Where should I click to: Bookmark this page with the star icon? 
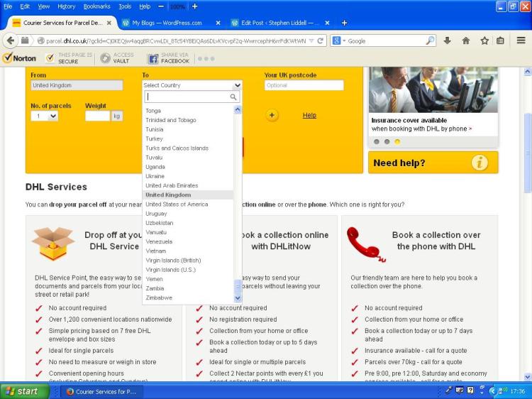(x=484, y=40)
